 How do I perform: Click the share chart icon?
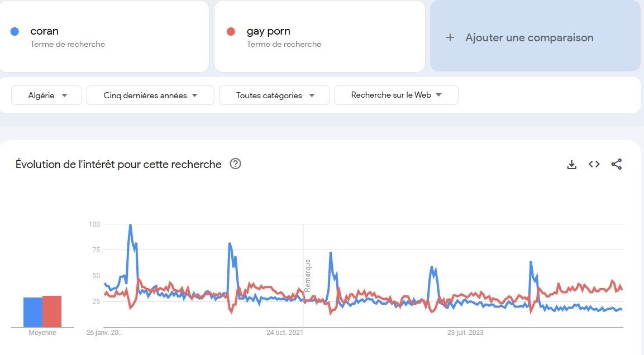click(616, 164)
